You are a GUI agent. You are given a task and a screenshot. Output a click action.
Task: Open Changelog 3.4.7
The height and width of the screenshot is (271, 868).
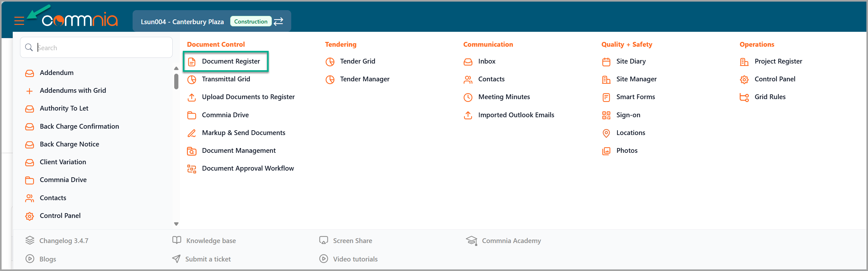click(x=64, y=241)
